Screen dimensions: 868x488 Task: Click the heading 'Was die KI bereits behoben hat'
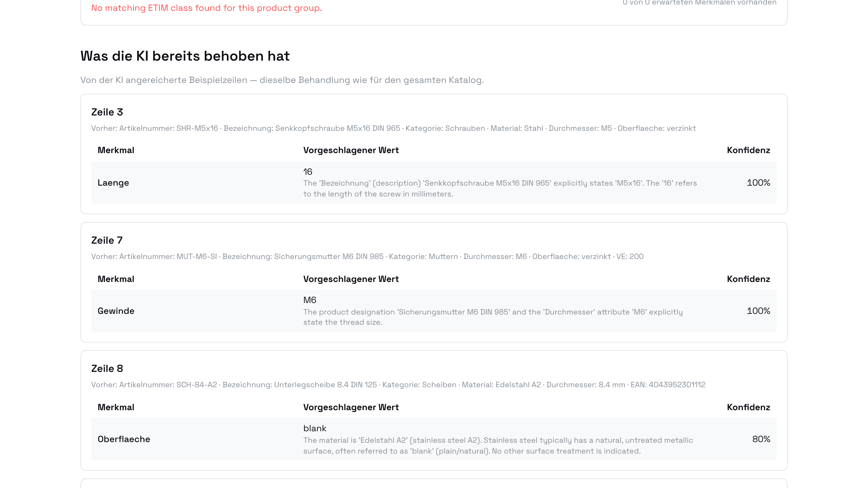185,56
